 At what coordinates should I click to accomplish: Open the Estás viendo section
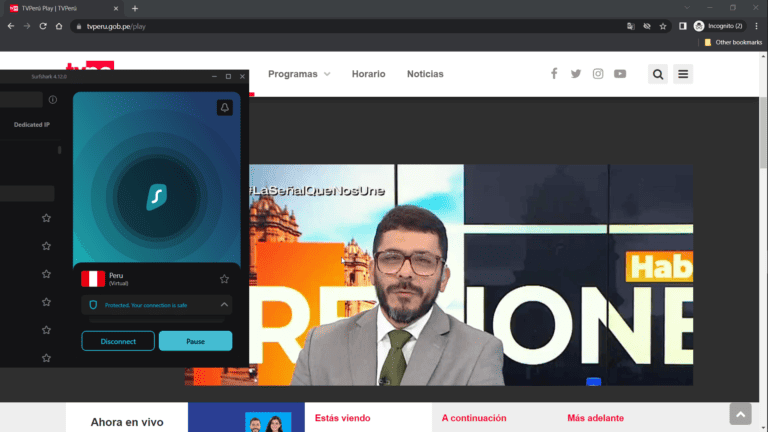pos(342,418)
